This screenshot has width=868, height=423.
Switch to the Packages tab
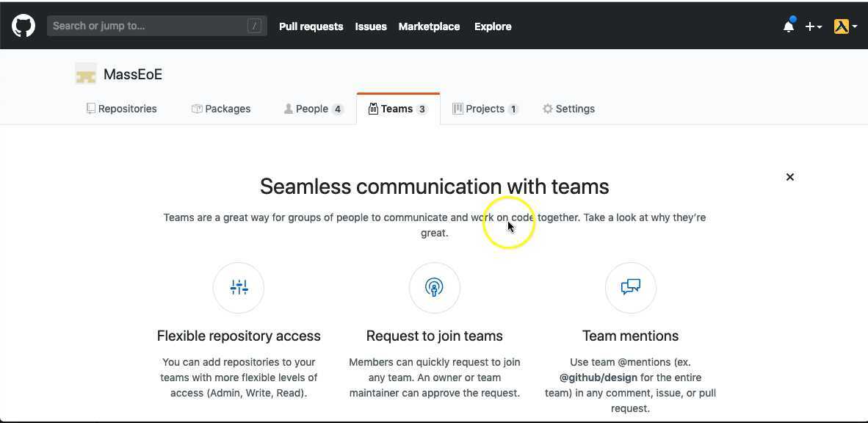point(221,109)
